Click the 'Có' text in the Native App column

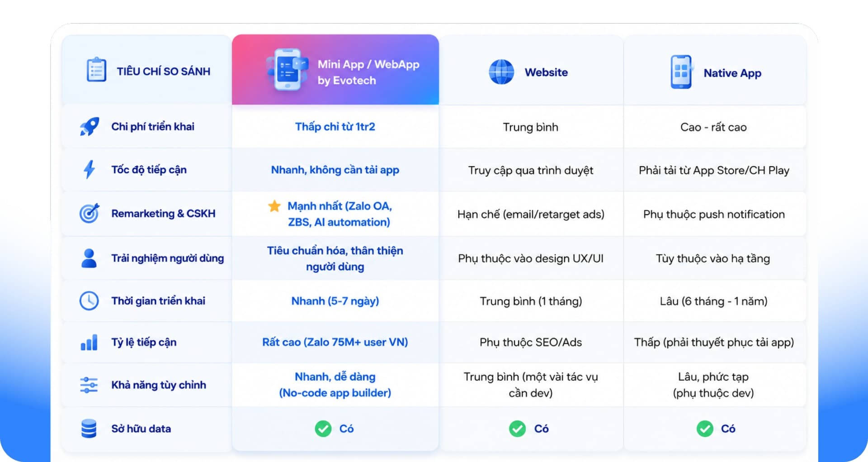point(728,429)
